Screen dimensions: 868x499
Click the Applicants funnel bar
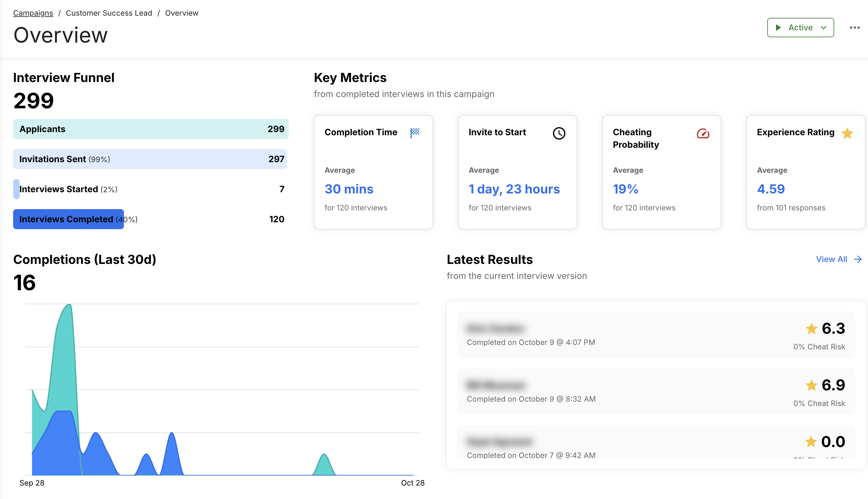point(151,129)
